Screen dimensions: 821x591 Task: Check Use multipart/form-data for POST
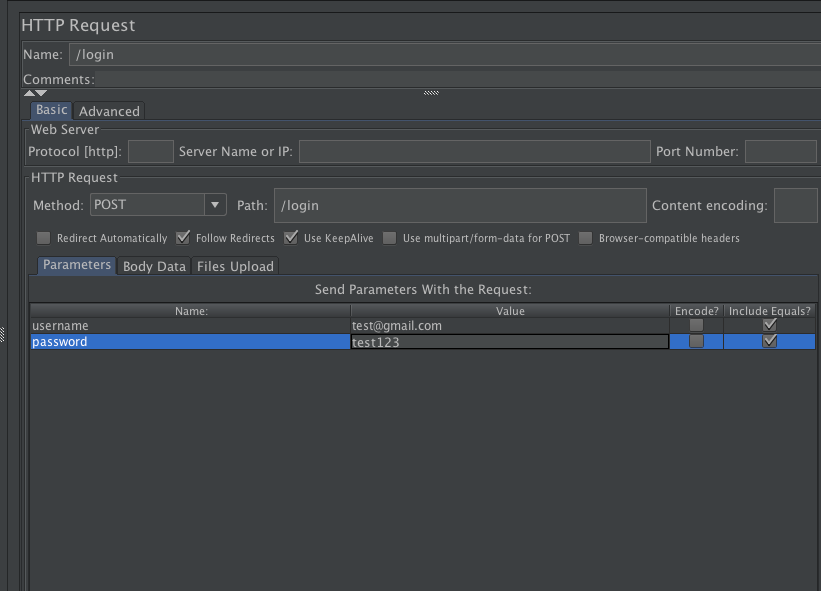tap(390, 238)
